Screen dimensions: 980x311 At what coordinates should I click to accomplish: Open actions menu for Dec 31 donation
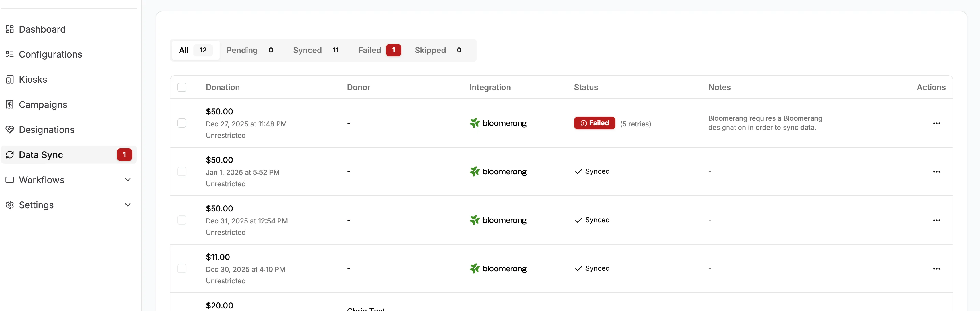[x=936, y=220]
